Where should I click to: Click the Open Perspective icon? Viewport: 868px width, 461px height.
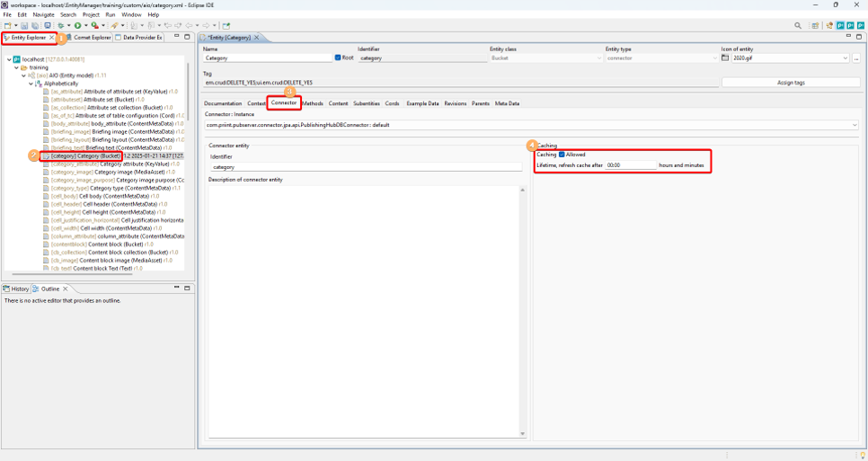pos(815,25)
